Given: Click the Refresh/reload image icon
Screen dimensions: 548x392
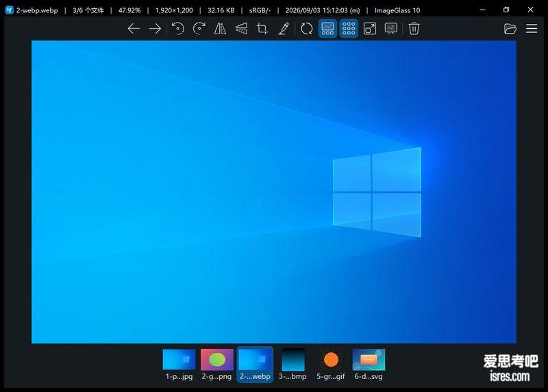Looking at the screenshot, I should pos(306,29).
